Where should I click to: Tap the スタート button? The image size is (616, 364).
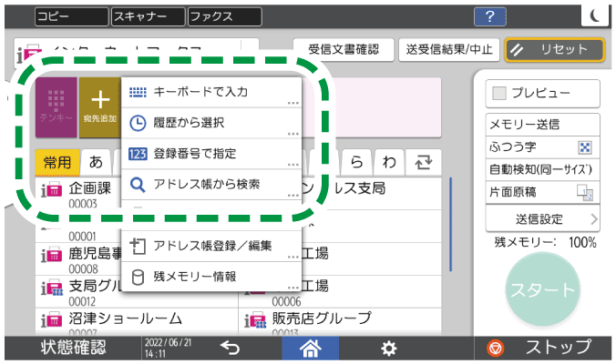pyautogui.click(x=542, y=289)
